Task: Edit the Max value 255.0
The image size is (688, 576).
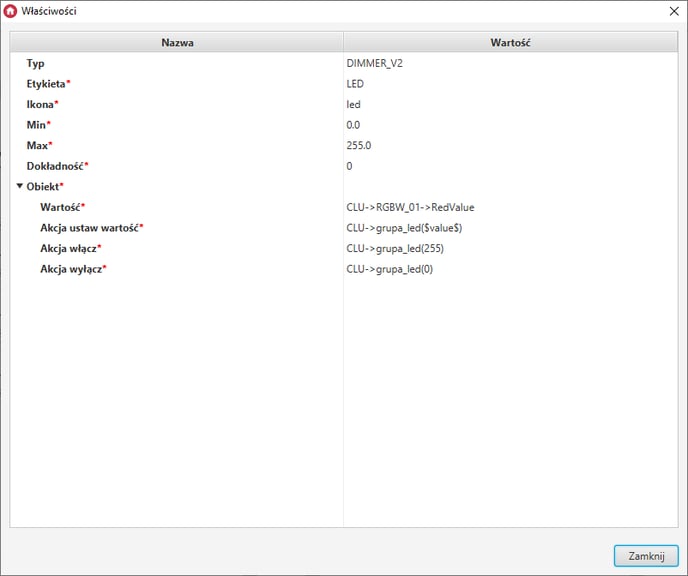Action: coord(360,145)
